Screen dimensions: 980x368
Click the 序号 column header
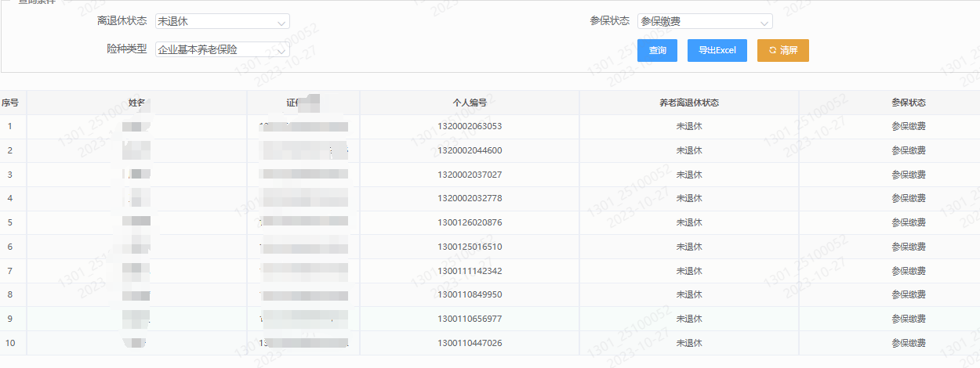(10, 103)
